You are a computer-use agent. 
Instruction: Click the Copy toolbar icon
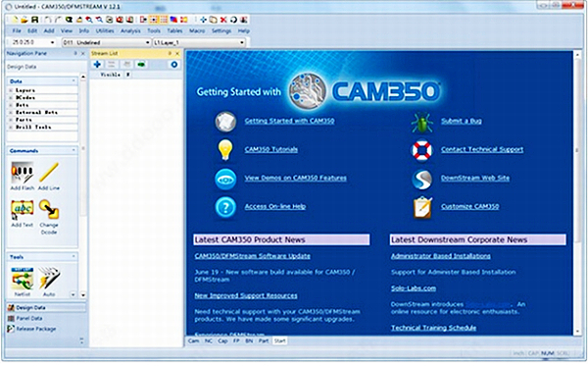(x=213, y=20)
